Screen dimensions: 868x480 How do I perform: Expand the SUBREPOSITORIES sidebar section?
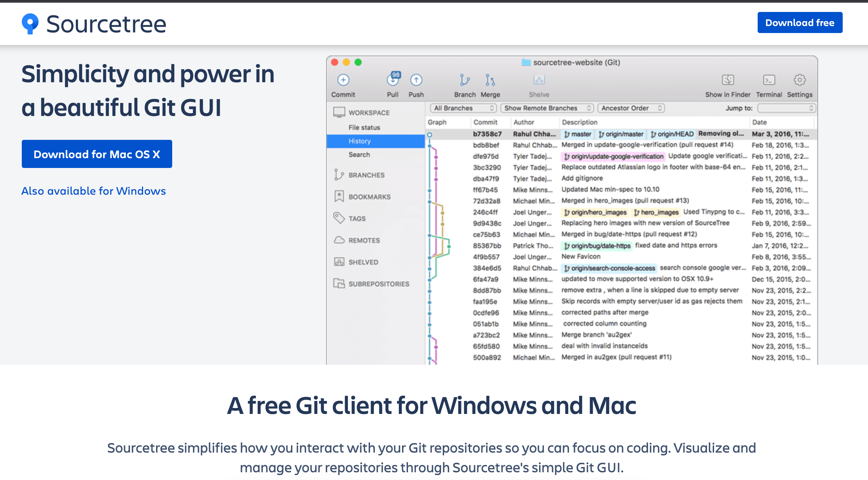click(x=379, y=284)
